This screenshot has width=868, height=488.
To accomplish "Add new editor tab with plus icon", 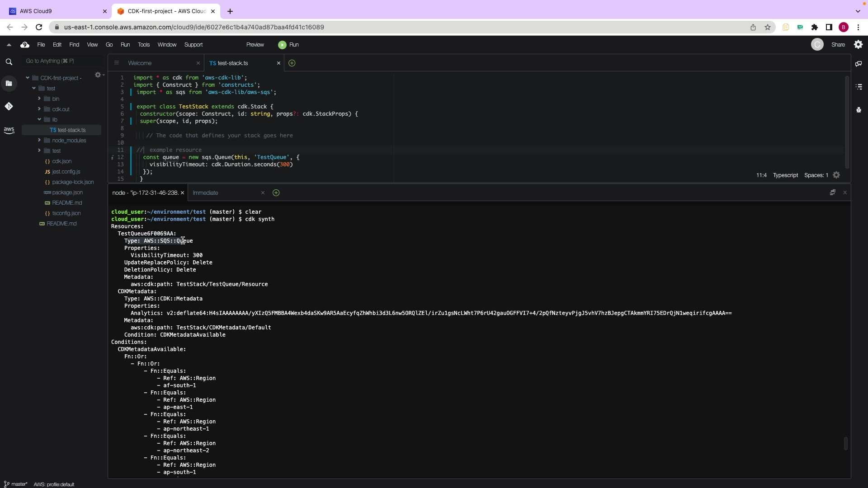I will [x=292, y=63].
